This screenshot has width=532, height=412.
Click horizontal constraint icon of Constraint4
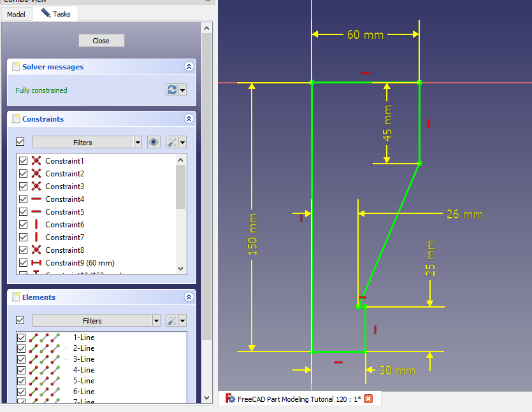pos(36,199)
